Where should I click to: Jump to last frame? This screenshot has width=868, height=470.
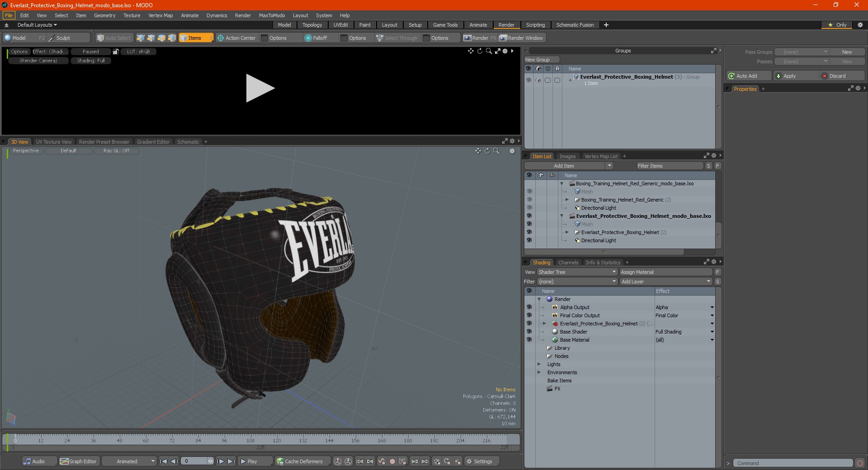[231, 461]
